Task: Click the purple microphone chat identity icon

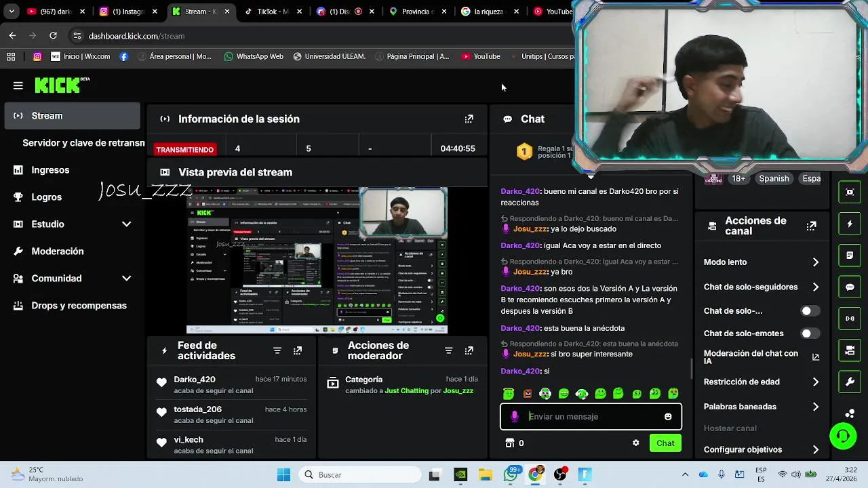Action: click(515, 416)
